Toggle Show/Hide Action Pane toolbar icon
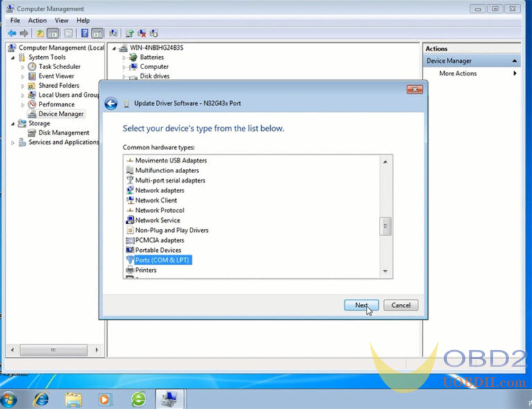 pos(98,33)
